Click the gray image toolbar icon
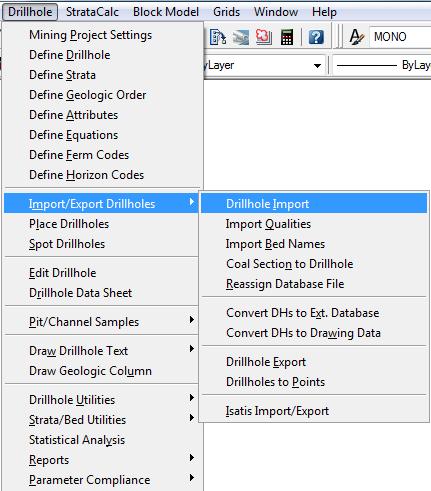The width and height of the screenshot is (431, 491). click(x=241, y=37)
